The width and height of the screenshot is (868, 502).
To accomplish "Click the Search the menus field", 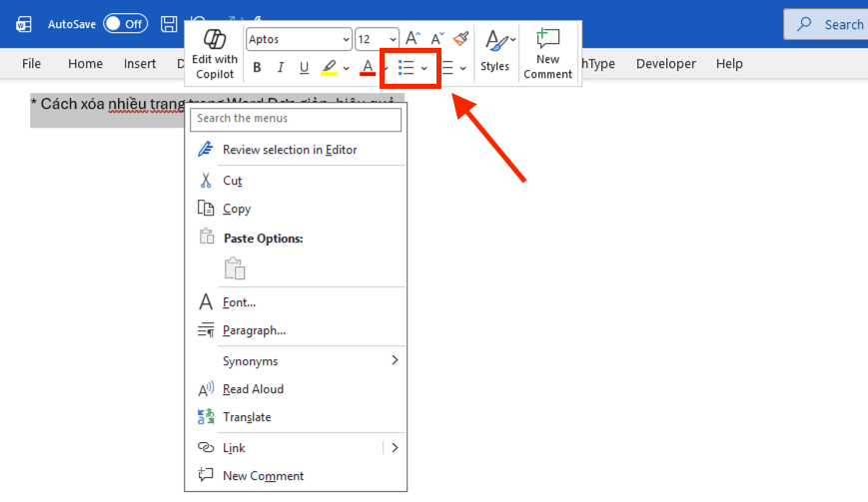I will (296, 119).
